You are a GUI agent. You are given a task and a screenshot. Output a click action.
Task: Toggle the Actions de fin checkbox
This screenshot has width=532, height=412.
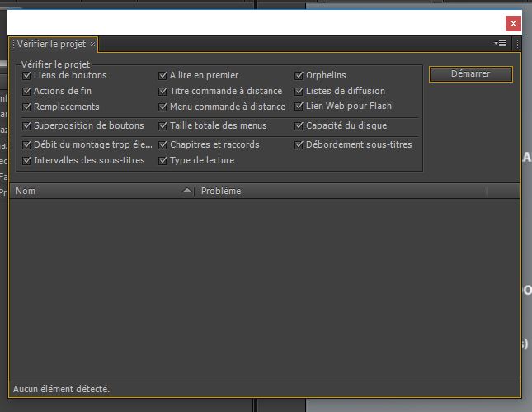pyautogui.click(x=26, y=91)
